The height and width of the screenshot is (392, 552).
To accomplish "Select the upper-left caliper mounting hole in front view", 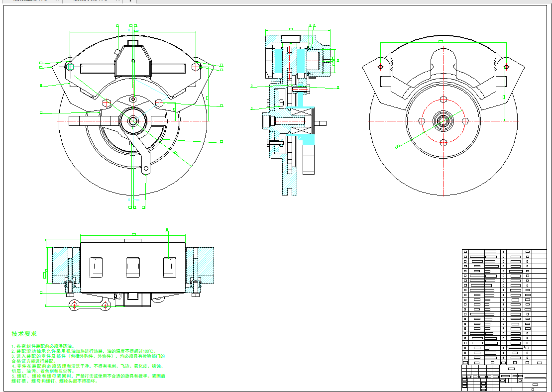I will point(70,66).
